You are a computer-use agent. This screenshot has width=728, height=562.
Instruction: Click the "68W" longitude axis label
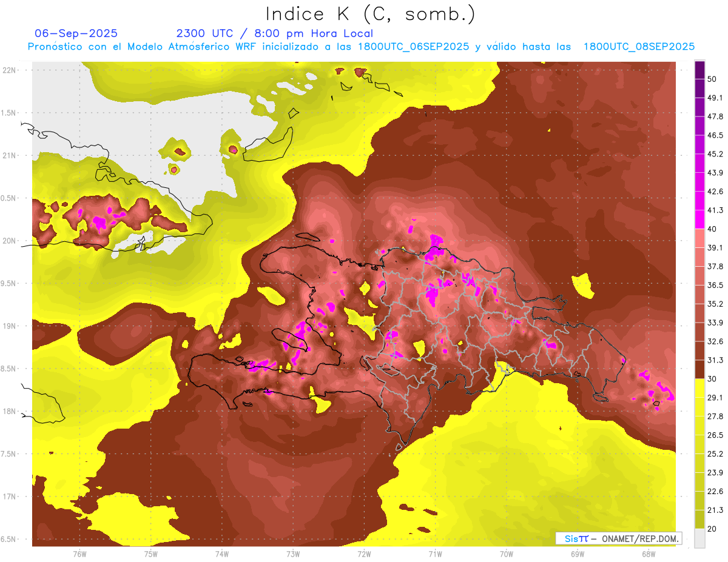pyautogui.click(x=649, y=554)
